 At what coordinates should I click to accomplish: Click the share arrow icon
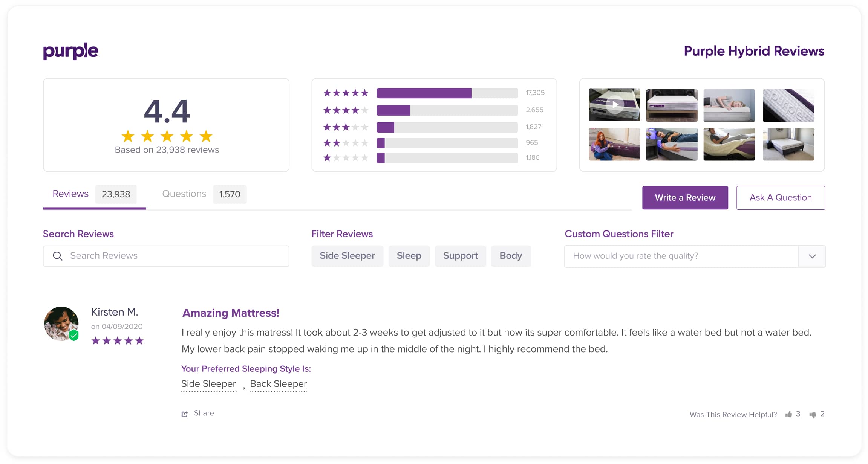click(x=185, y=414)
